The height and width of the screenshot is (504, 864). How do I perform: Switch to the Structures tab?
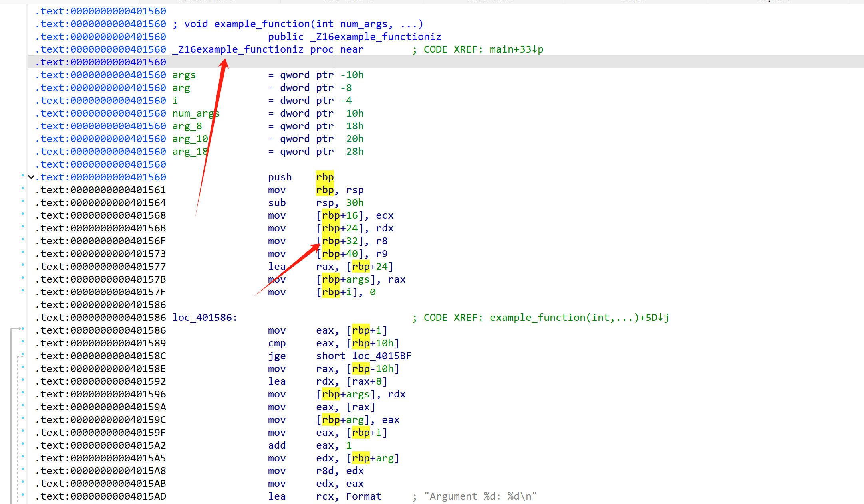491,1
